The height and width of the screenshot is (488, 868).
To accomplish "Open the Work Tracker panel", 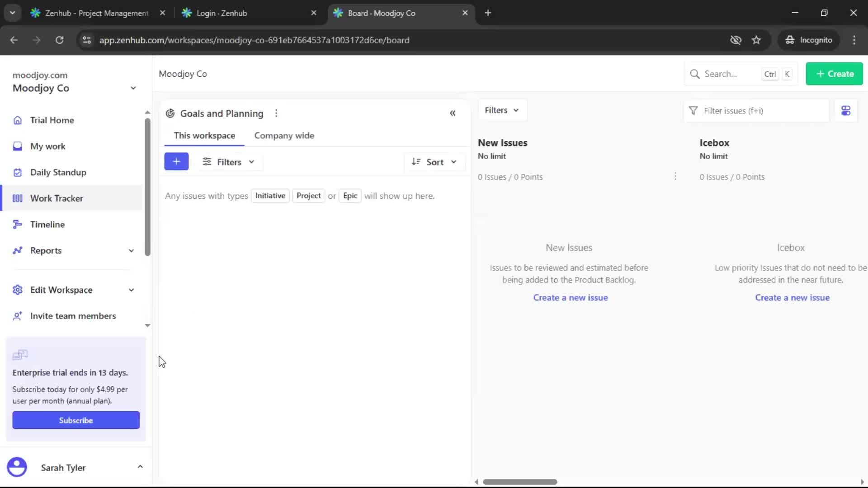I will pos(57,198).
